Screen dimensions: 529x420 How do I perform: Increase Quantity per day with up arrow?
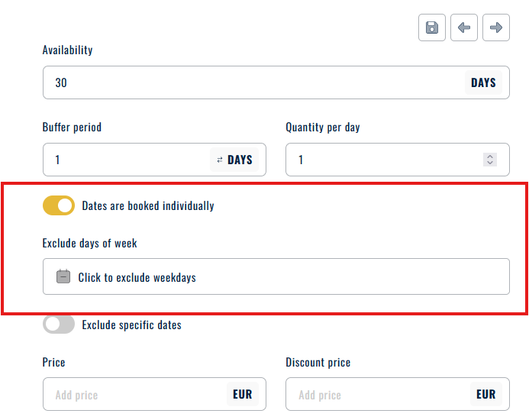pos(490,156)
